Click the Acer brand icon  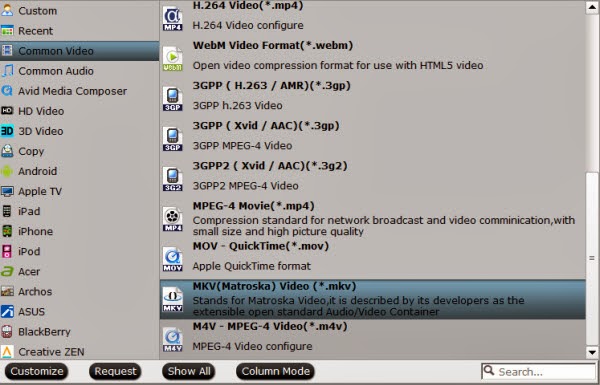[x=7, y=271]
